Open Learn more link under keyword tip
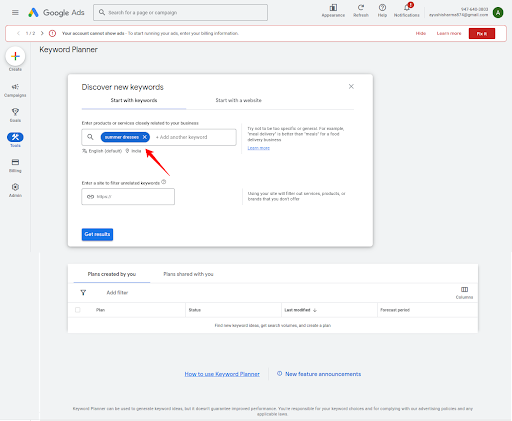This screenshot has width=512, height=421. point(259,148)
